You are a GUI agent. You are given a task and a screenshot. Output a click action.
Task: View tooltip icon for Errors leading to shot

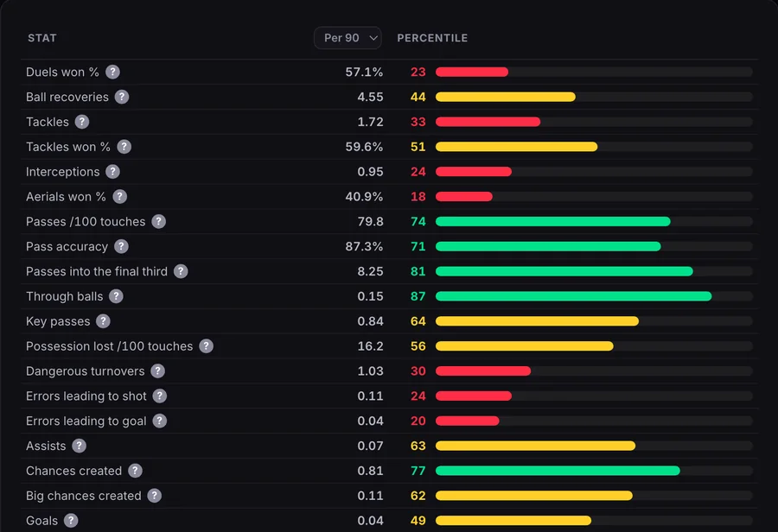pyautogui.click(x=160, y=396)
